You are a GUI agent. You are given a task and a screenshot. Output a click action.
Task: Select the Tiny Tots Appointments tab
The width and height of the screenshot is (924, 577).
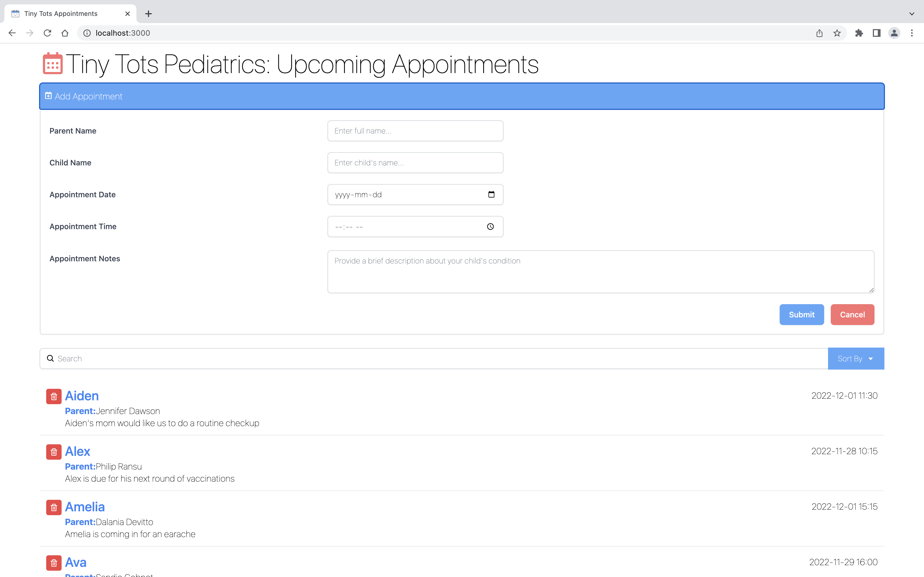pos(61,14)
